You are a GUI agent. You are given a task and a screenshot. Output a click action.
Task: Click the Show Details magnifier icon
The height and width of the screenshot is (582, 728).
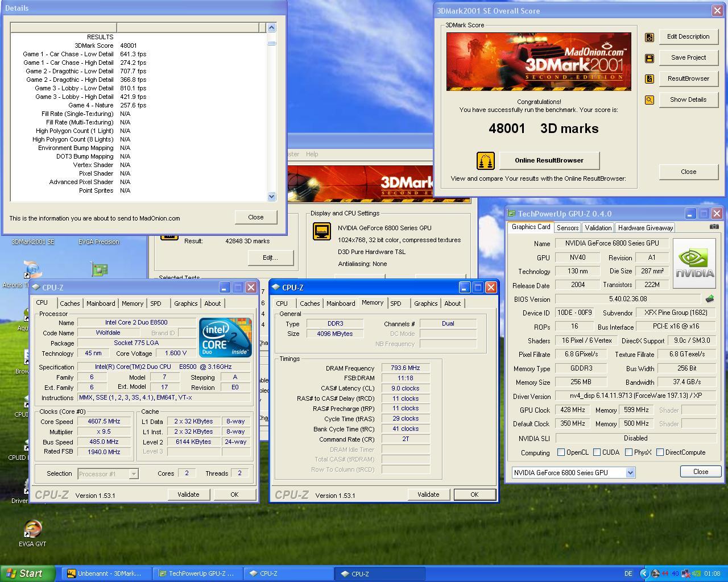tap(649, 100)
